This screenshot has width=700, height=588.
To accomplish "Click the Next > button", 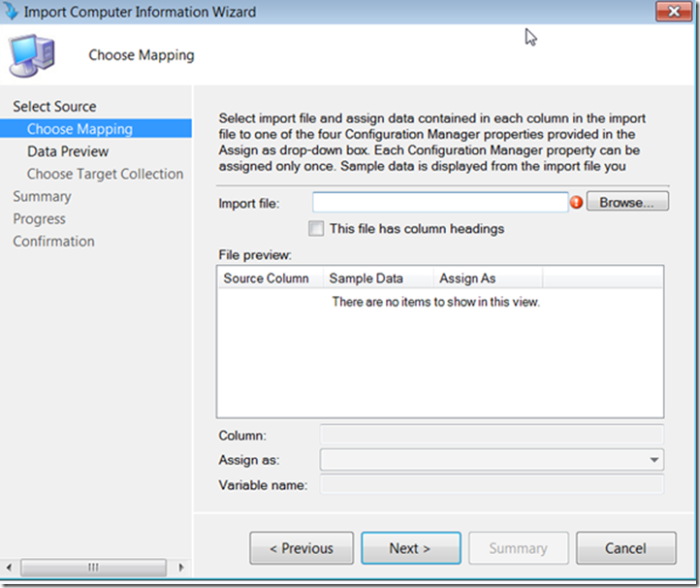I will (411, 548).
